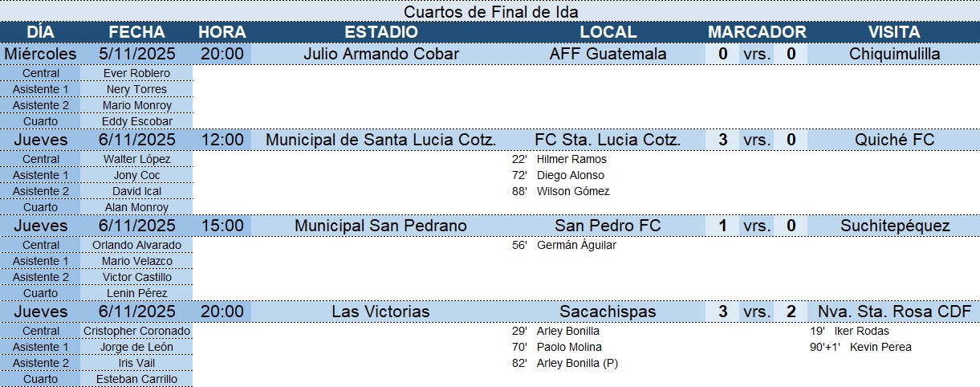This screenshot has height=387, width=980.
Task: Click the Julio Armando Cobar stadium cell
Action: click(381, 54)
